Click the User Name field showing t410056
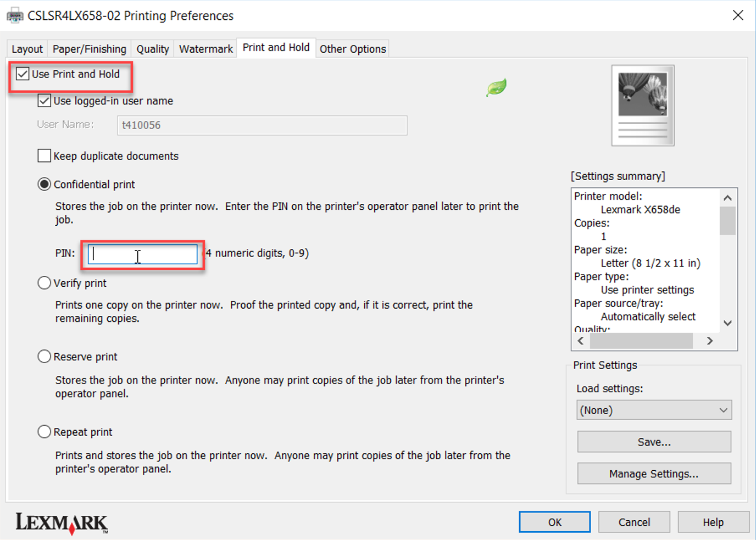This screenshot has width=756, height=540. tap(262, 125)
